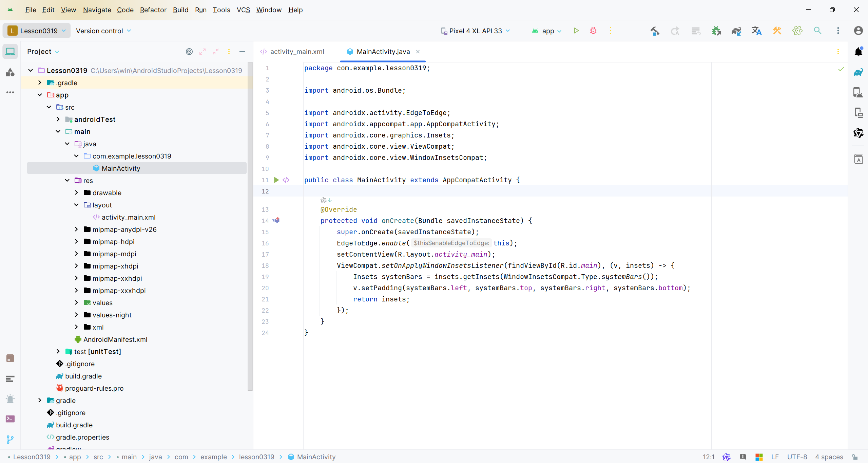
Task: Click the run gutter icon on line 11
Action: pyautogui.click(x=276, y=180)
